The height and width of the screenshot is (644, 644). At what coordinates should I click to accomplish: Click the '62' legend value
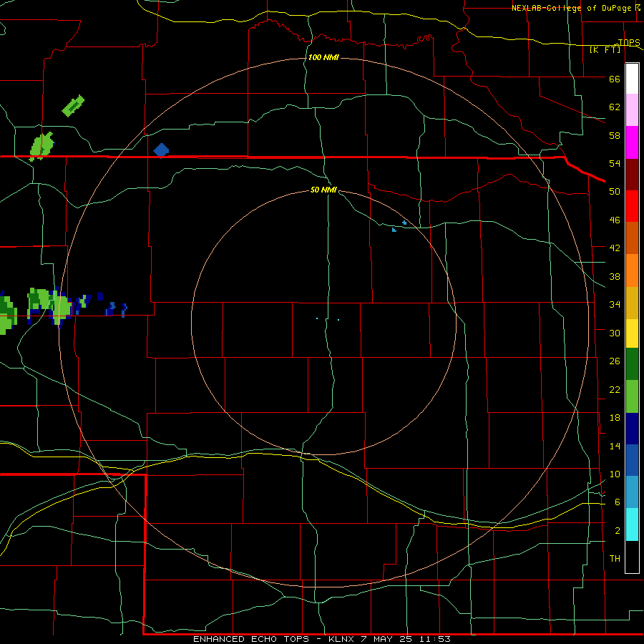[615, 107]
